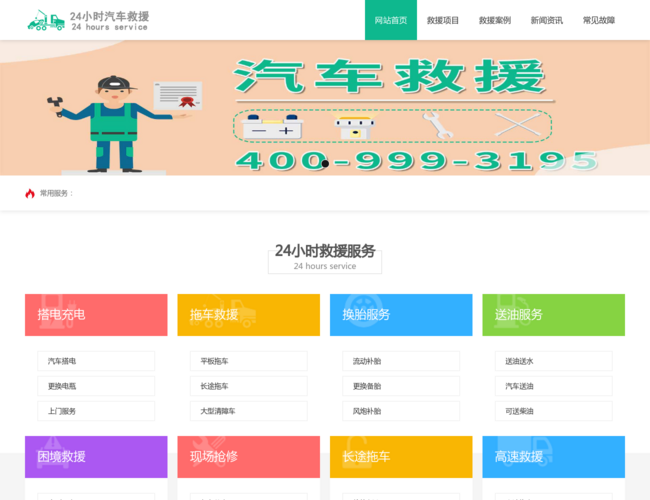Select the 汽车搭电 service link
Viewport: 650px width, 500px height.
[96, 361]
